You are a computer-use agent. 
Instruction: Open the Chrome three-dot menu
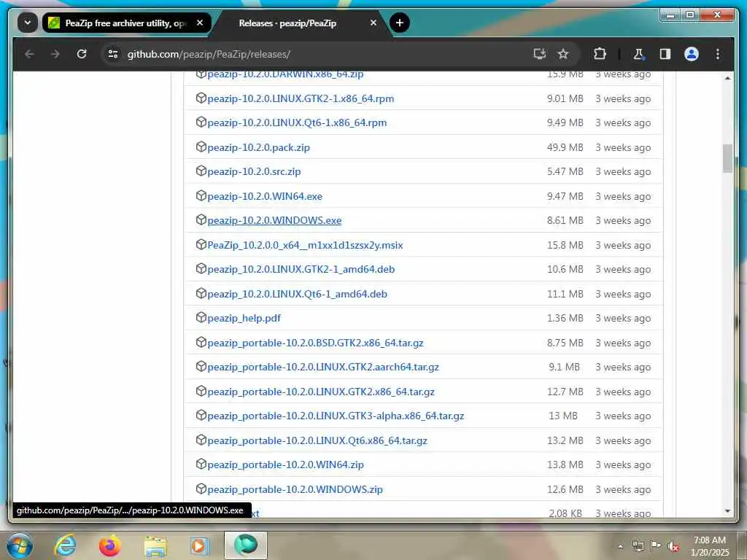pyautogui.click(x=718, y=54)
